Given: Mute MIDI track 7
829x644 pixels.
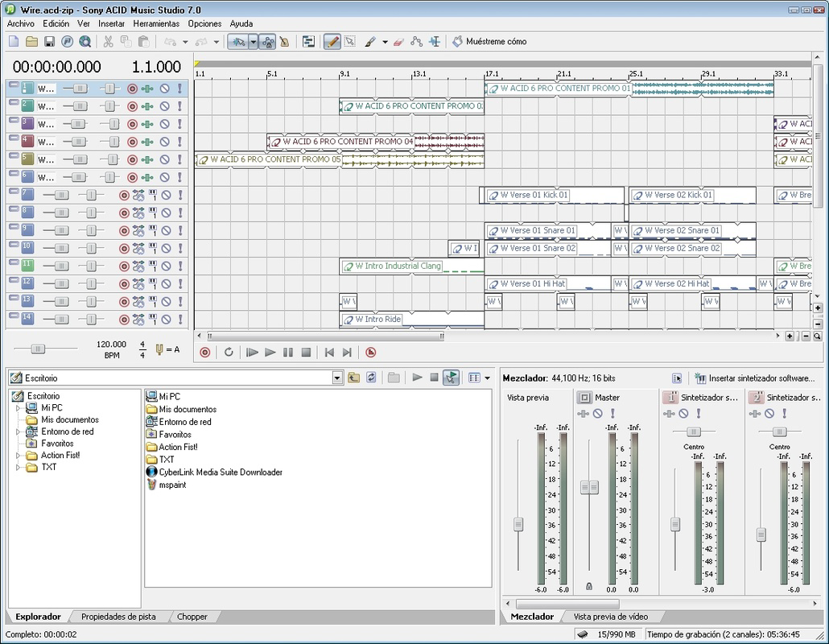Looking at the screenshot, I should pyautogui.click(x=166, y=195).
